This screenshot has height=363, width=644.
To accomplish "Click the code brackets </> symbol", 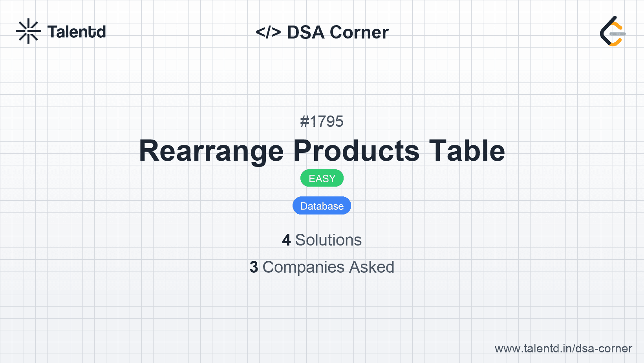I will click(x=268, y=32).
